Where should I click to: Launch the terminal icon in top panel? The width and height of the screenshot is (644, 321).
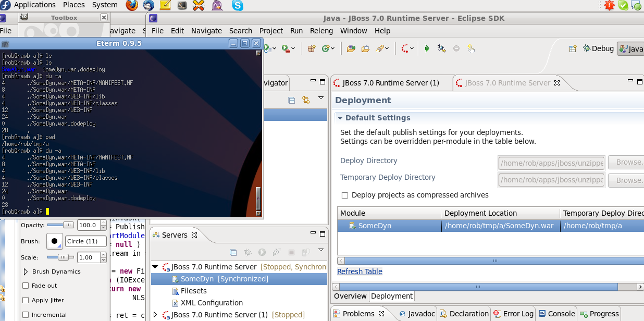point(182,5)
